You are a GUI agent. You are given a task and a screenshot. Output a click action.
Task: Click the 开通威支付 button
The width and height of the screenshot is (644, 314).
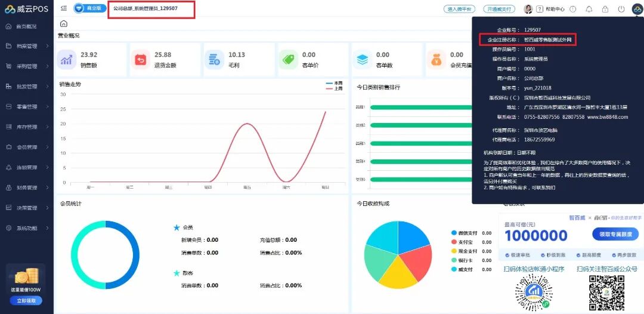tap(500, 9)
